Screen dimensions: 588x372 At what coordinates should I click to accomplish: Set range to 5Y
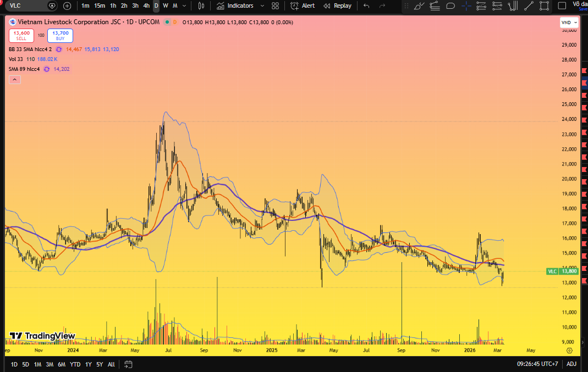coord(100,364)
